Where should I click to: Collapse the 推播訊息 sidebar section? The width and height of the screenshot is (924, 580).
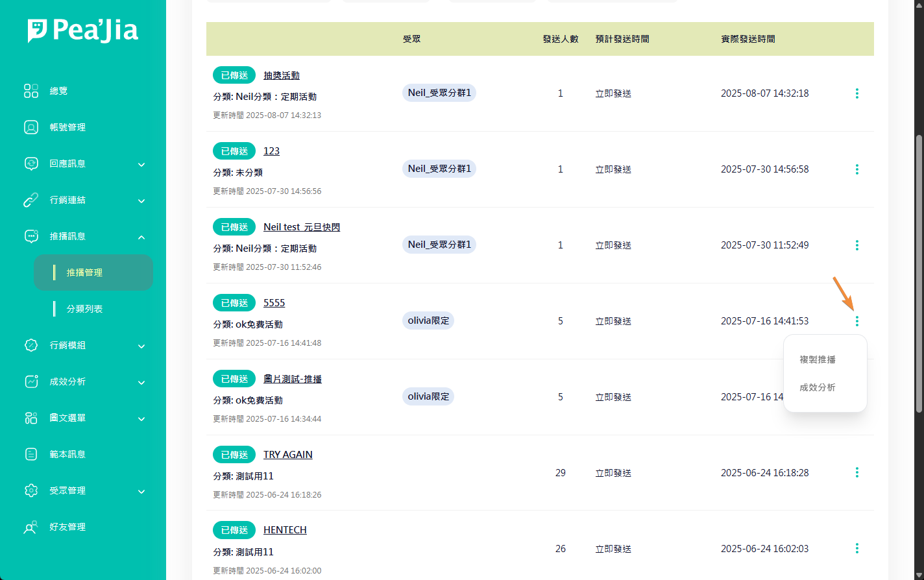pos(141,237)
